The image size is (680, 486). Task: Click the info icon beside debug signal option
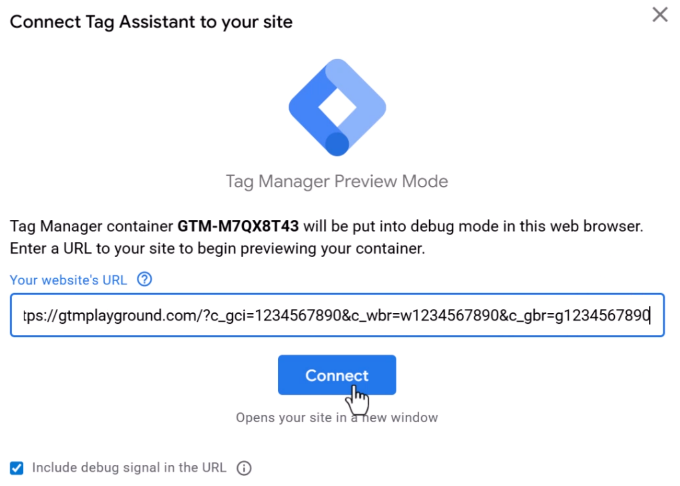point(244,468)
